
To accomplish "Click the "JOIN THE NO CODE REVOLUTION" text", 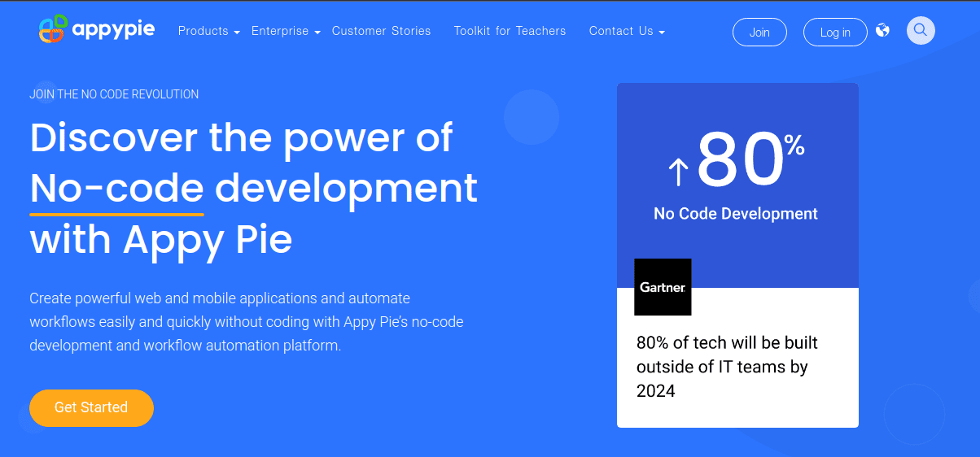I will coord(114,94).
